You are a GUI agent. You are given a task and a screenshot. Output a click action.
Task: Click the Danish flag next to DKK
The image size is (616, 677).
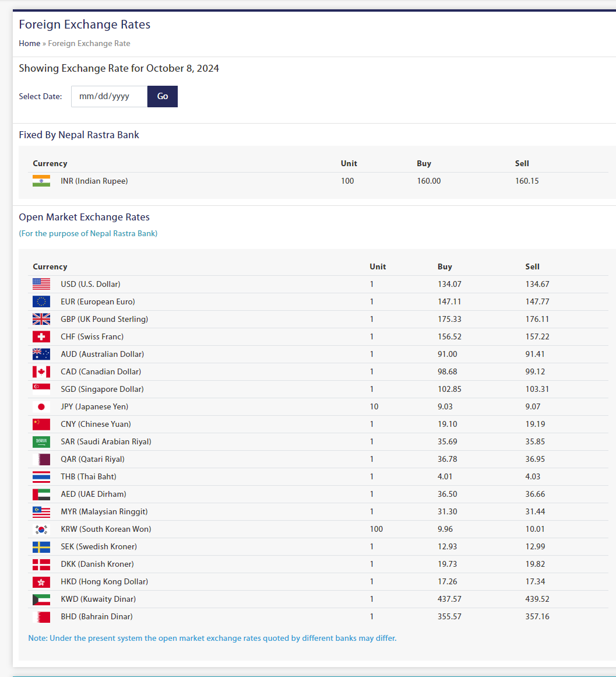(41, 564)
